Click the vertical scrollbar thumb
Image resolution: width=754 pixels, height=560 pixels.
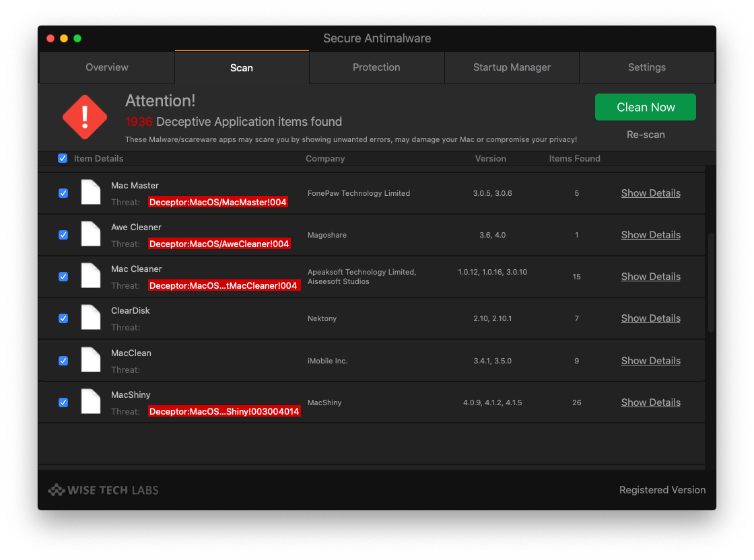711,283
